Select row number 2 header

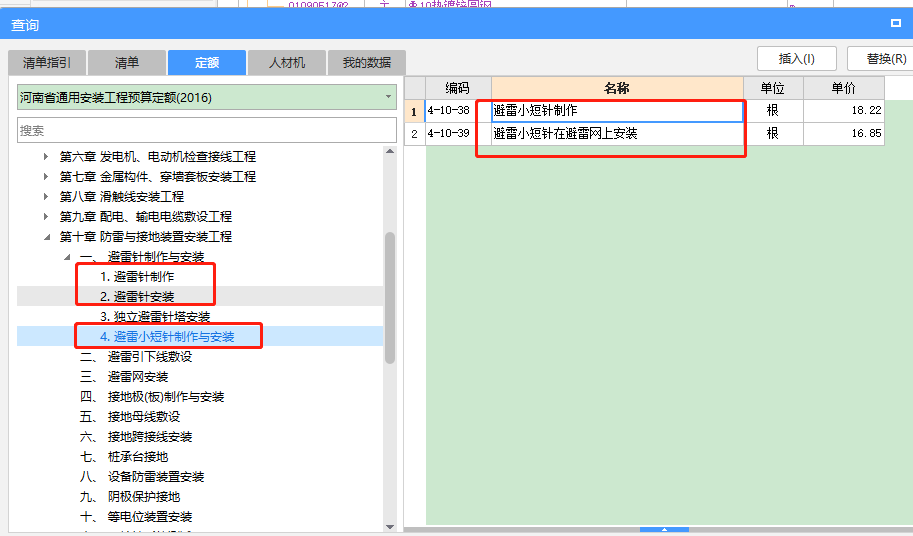tap(415, 134)
